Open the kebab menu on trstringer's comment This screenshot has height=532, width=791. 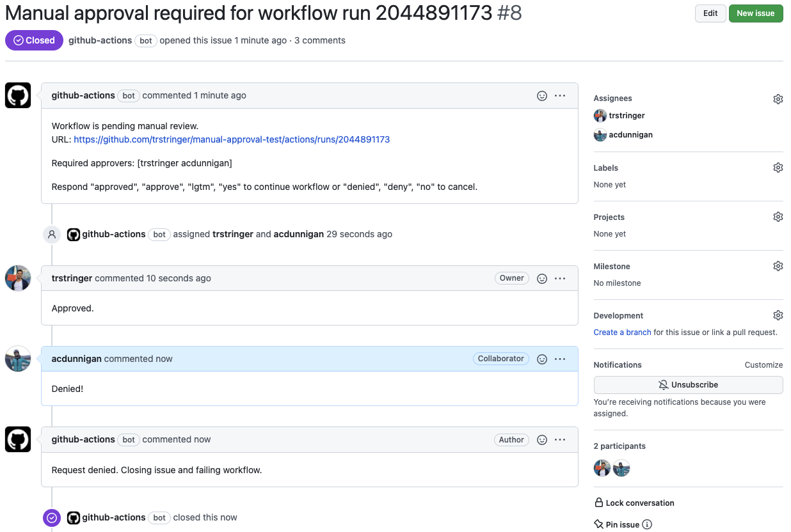tap(560, 278)
